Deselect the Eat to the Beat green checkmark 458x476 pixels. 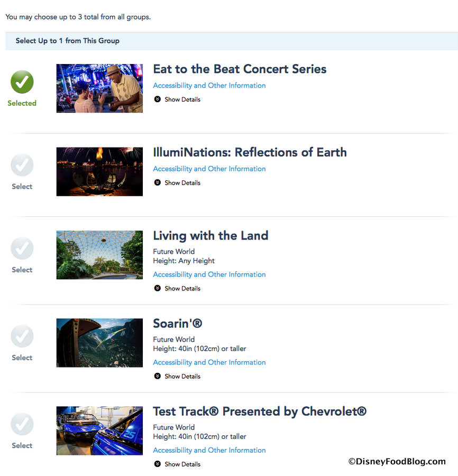click(22, 82)
